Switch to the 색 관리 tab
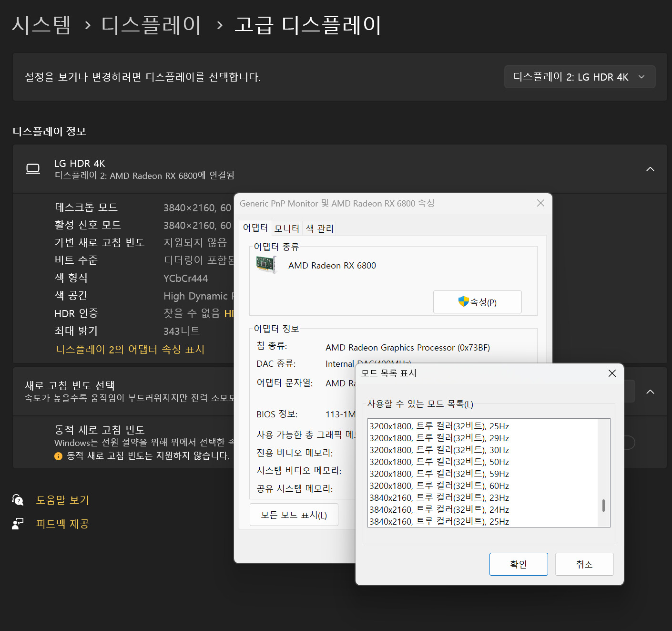The width and height of the screenshot is (672, 631). pos(320,228)
